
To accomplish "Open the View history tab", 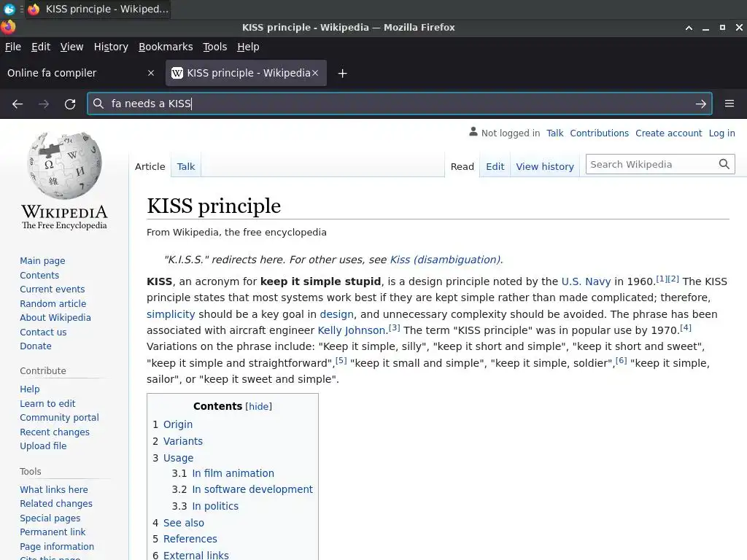I will tap(545, 166).
